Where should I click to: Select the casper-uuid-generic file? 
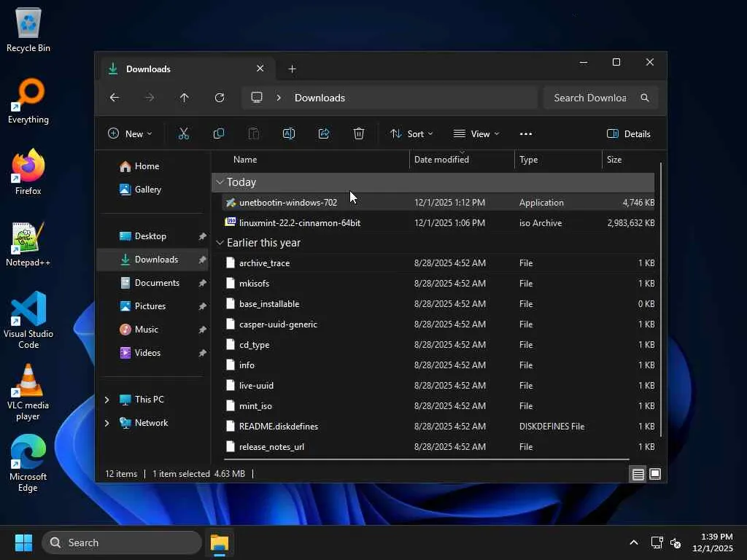(438, 324)
